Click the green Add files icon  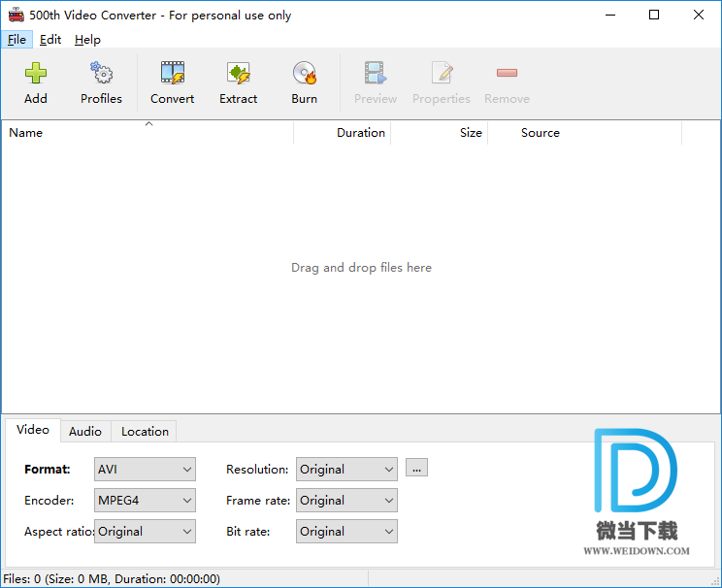(x=36, y=73)
